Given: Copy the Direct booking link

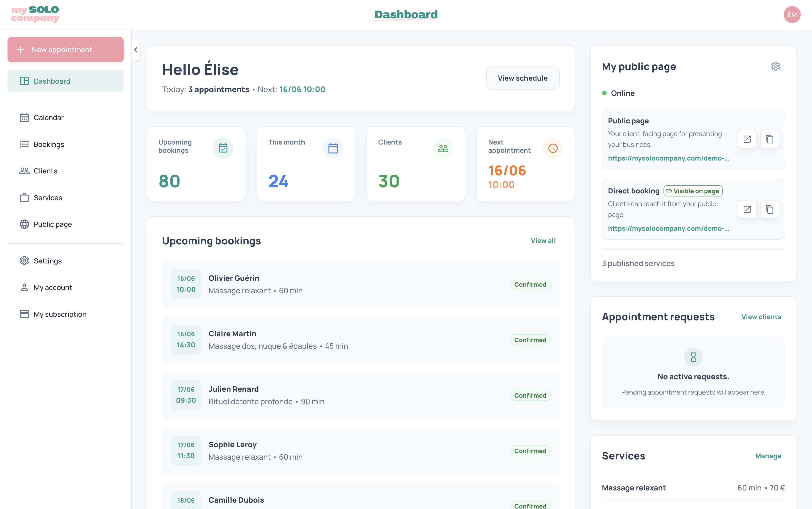Looking at the screenshot, I should pos(770,209).
